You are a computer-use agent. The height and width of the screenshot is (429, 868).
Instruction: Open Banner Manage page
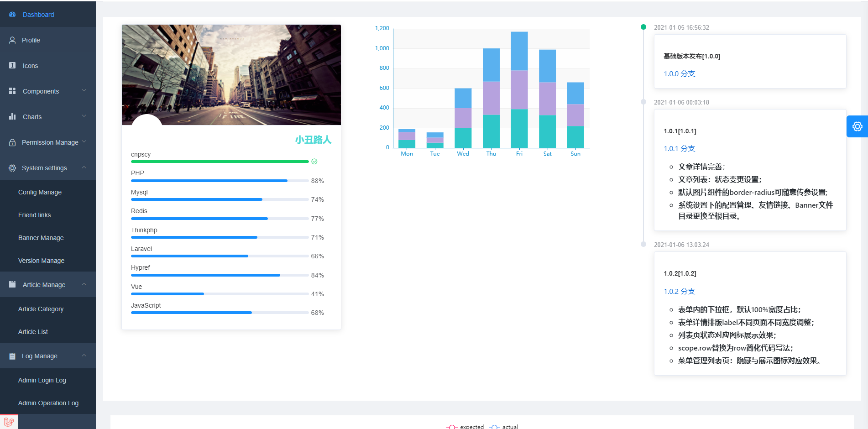48,238
